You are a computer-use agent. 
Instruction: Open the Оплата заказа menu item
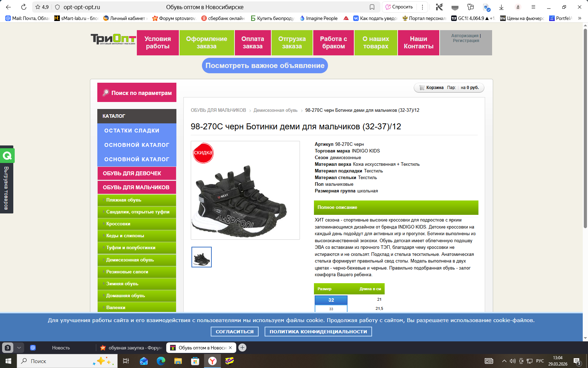coord(252,43)
